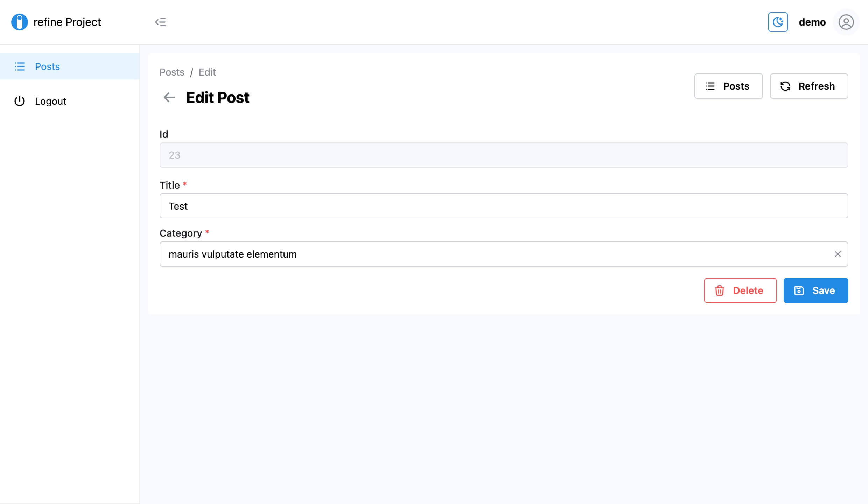This screenshot has width=868, height=504.
Task: Click the dark mode toggle icon
Action: click(x=779, y=22)
